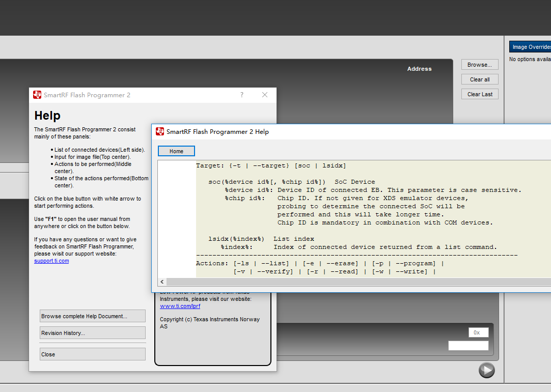Screen dimensions: 551x392
Task: Click the blue play action button
Action: (487, 370)
